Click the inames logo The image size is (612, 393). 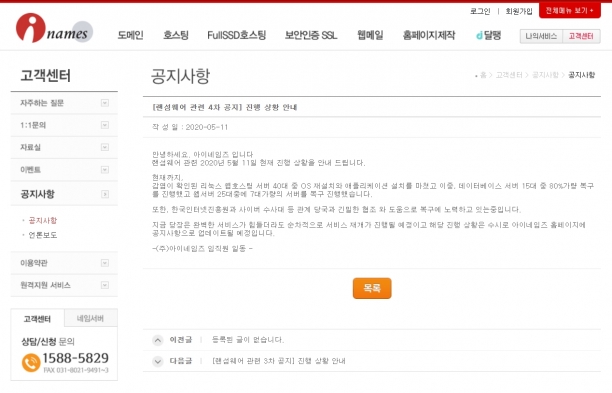[x=54, y=28]
